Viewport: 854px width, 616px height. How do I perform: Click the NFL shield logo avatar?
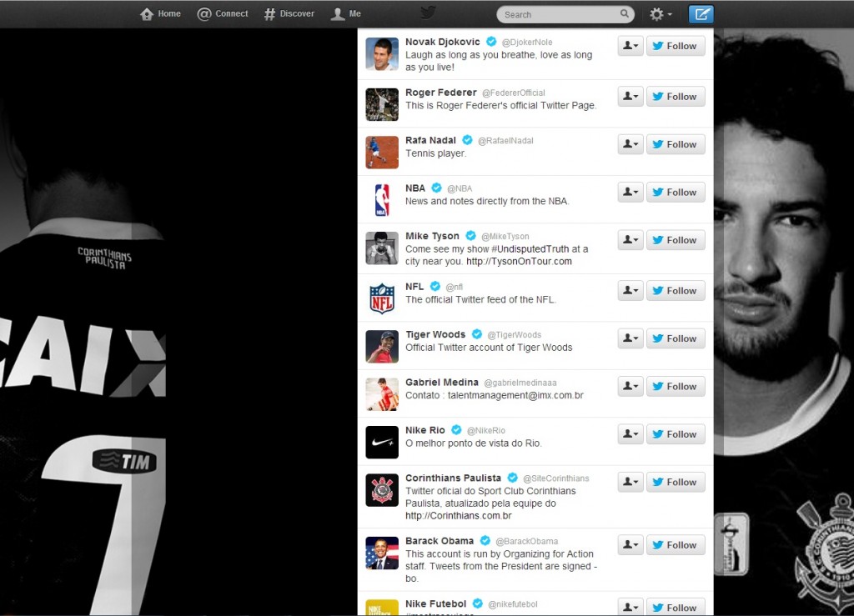pos(382,298)
